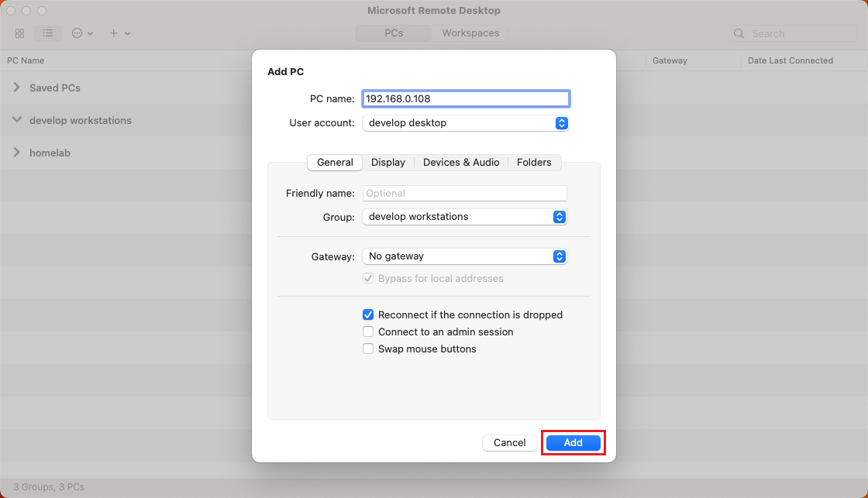Open the Folders tab
868x498 pixels.
(534, 162)
